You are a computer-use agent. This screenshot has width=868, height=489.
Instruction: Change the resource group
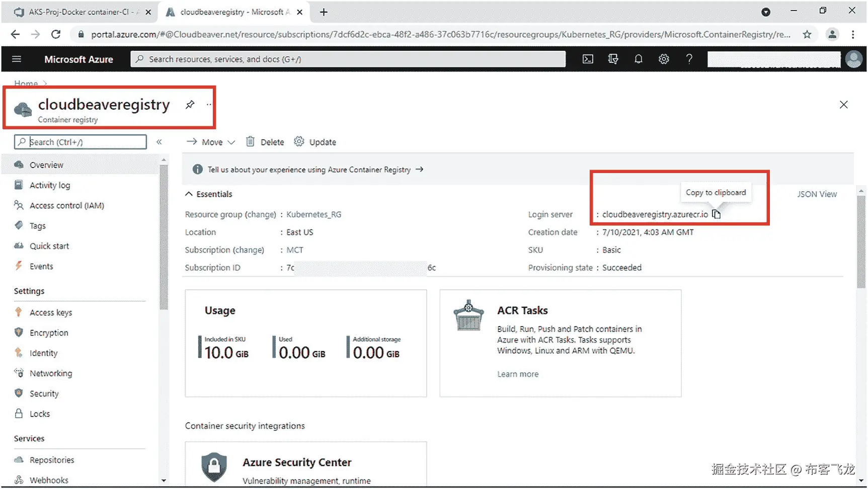[x=261, y=214]
